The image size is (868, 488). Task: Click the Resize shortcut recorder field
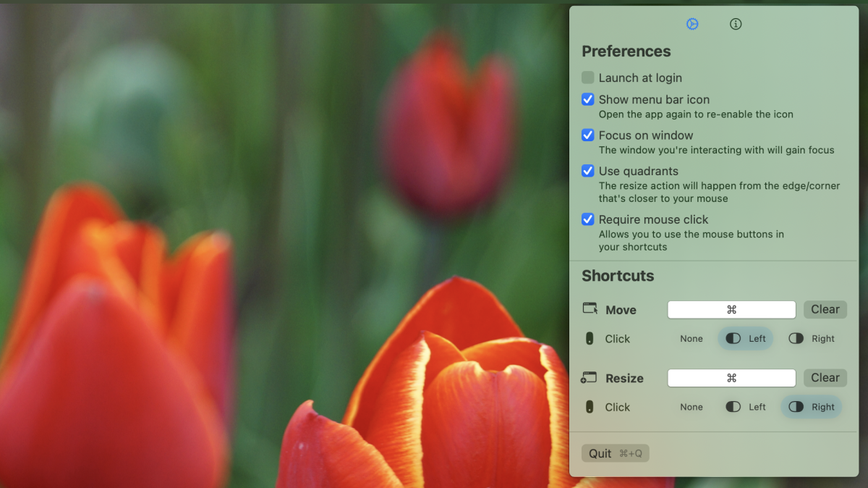pyautogui.click(x=731, y=378)
